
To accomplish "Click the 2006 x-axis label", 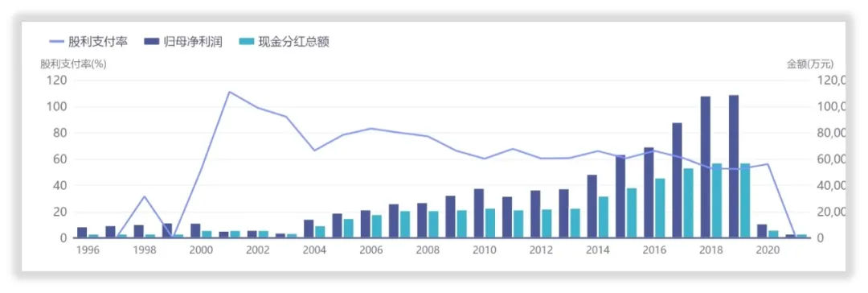I will (x=371, y=250).
